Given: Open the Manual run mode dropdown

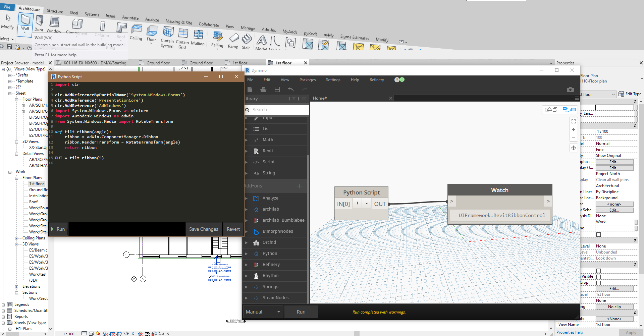Looking at the screenshot, I should (263, 312).
